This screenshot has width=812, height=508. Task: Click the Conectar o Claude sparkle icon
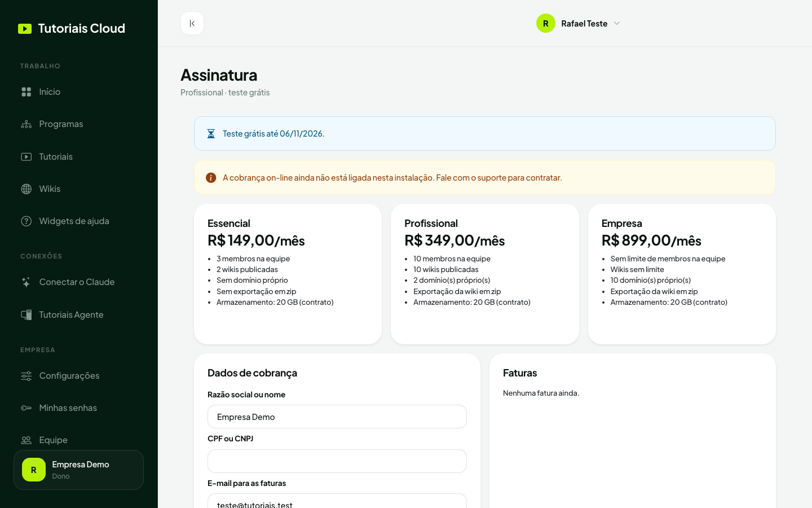(27, 282)
